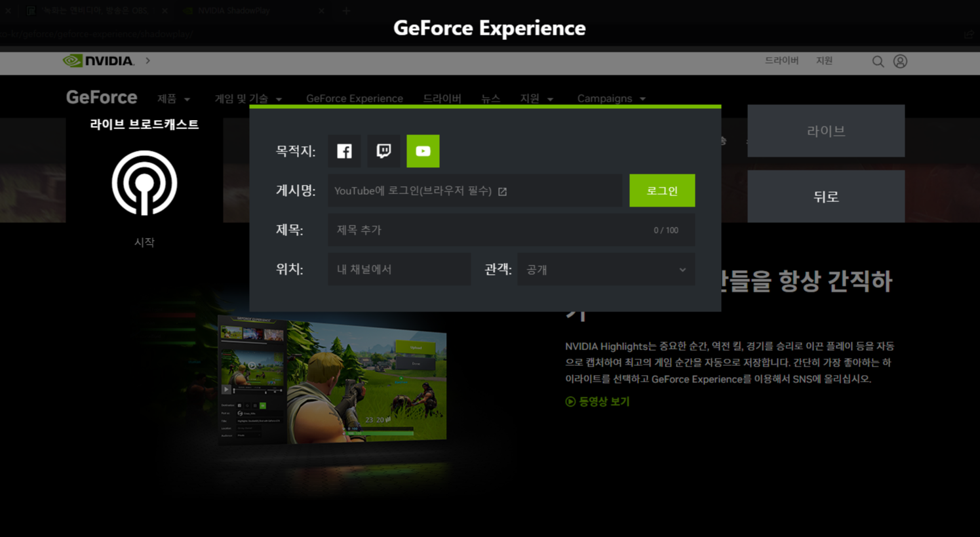Screen dimensions: 980x537
Task: Click the GeForce brand link
Action: pyautogui.click(x=102, y=97)
